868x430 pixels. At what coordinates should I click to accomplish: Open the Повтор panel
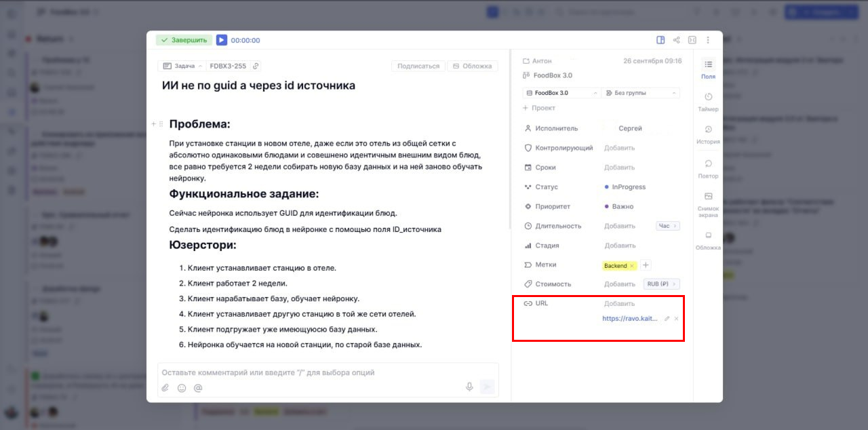point(707,168)
